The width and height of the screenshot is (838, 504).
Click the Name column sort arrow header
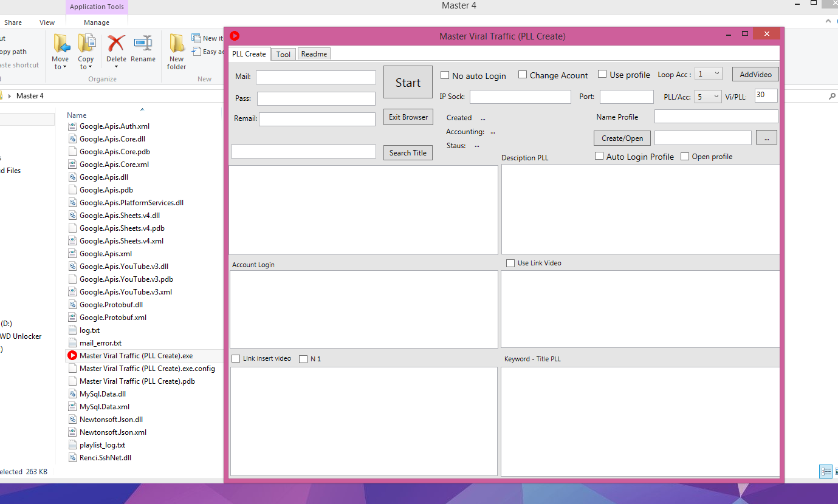142,109
